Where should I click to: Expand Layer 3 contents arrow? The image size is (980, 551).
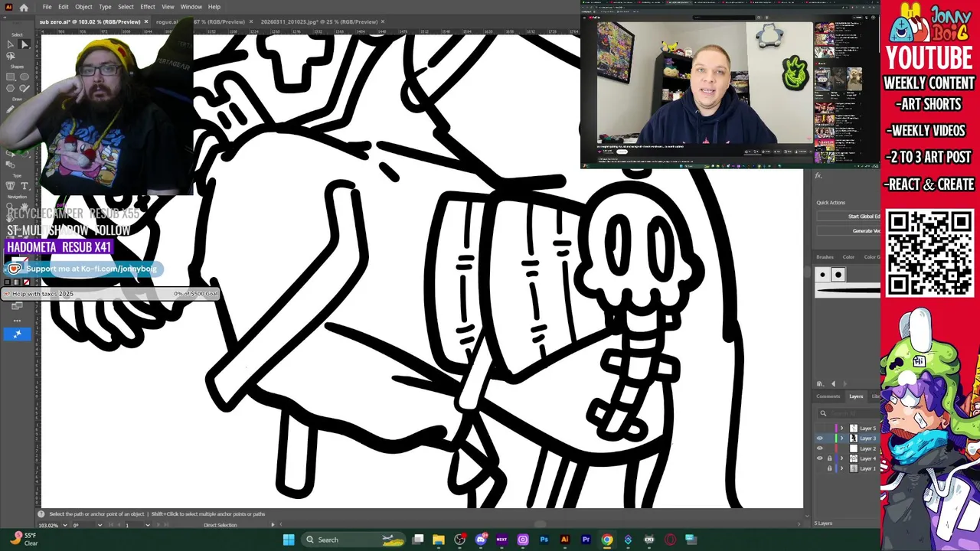(841, 439)
